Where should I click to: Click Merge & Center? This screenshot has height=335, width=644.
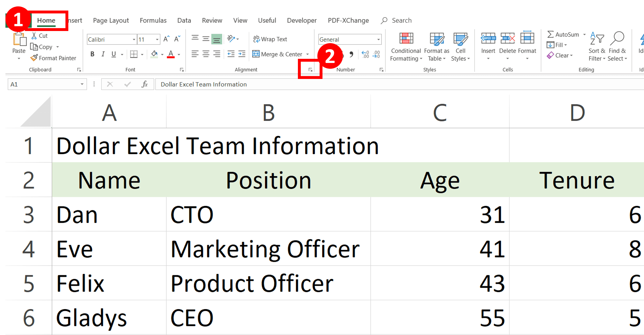pyautogui.click(x=277, y=54)
